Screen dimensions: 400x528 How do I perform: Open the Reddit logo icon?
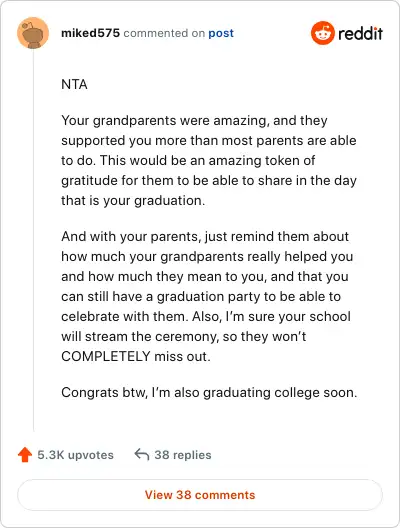click(x=323, y=33)
